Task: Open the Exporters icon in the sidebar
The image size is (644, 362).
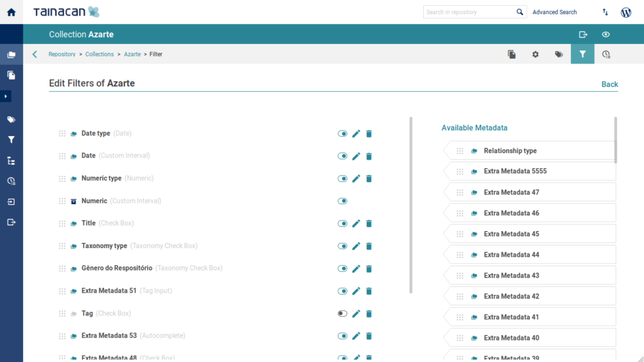Action: point(11,222)
